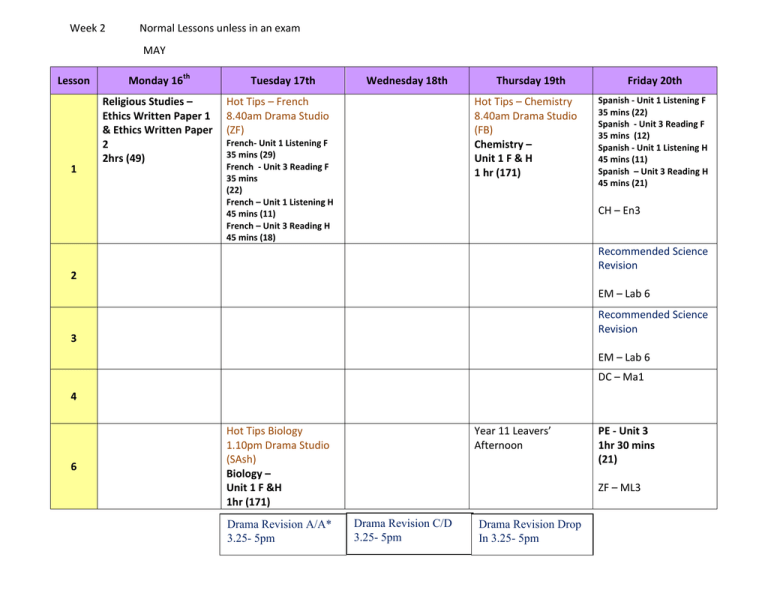Click 'Drama Revision A/A*' box
Image resolution: width=768 pixels, height=593 pixels.
pos(283,534)
